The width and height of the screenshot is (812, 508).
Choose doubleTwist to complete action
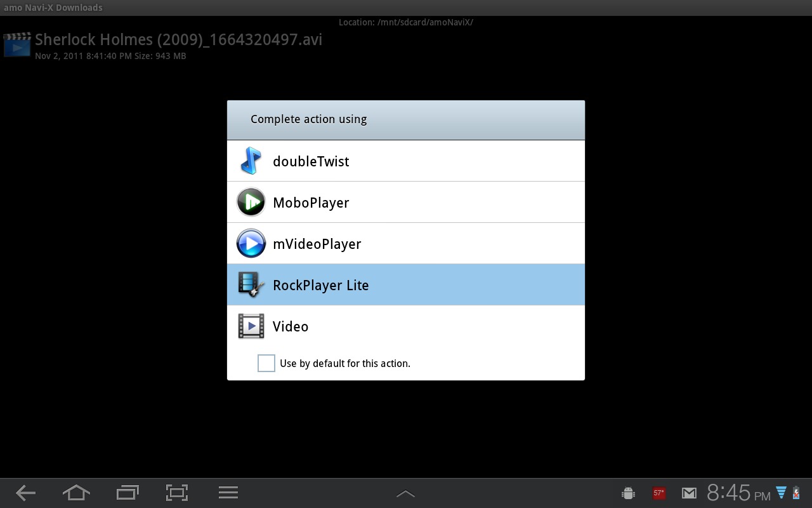(x=311, y=161)
